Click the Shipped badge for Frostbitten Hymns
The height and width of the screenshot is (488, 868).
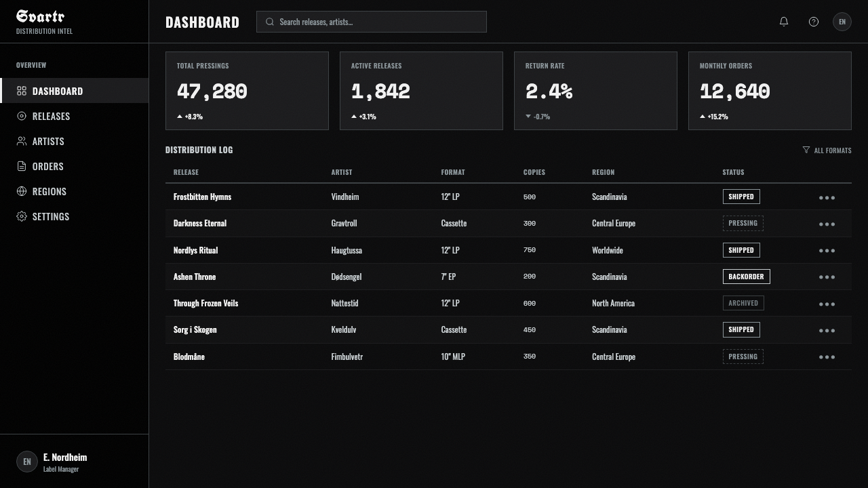[x=741, y=197]
